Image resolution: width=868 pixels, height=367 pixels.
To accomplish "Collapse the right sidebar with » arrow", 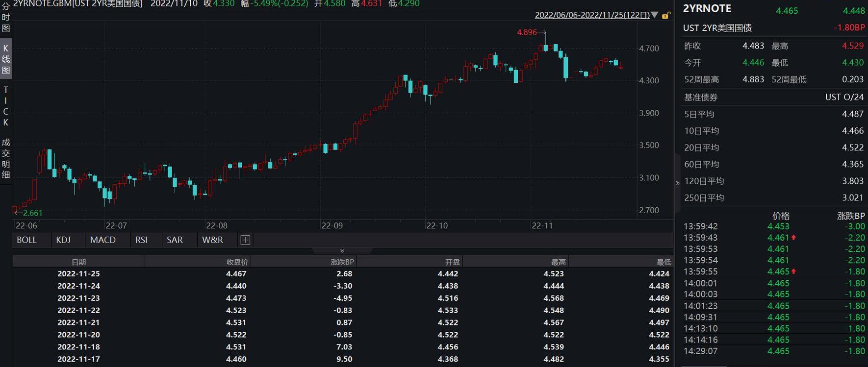I will (678, 183).
